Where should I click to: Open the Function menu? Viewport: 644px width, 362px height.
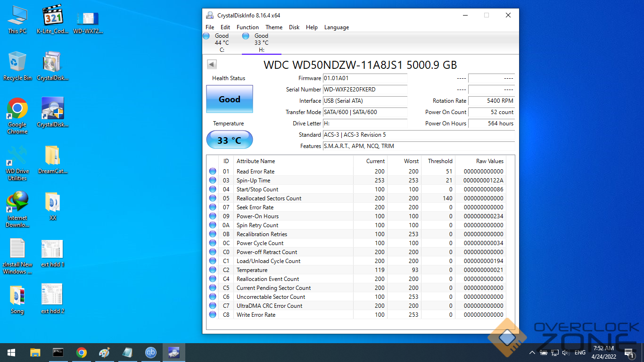pos(248,27)
